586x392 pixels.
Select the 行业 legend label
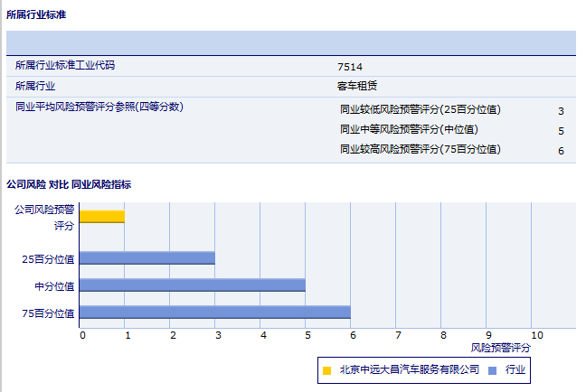pyautogui.click(x=515, y=369)
